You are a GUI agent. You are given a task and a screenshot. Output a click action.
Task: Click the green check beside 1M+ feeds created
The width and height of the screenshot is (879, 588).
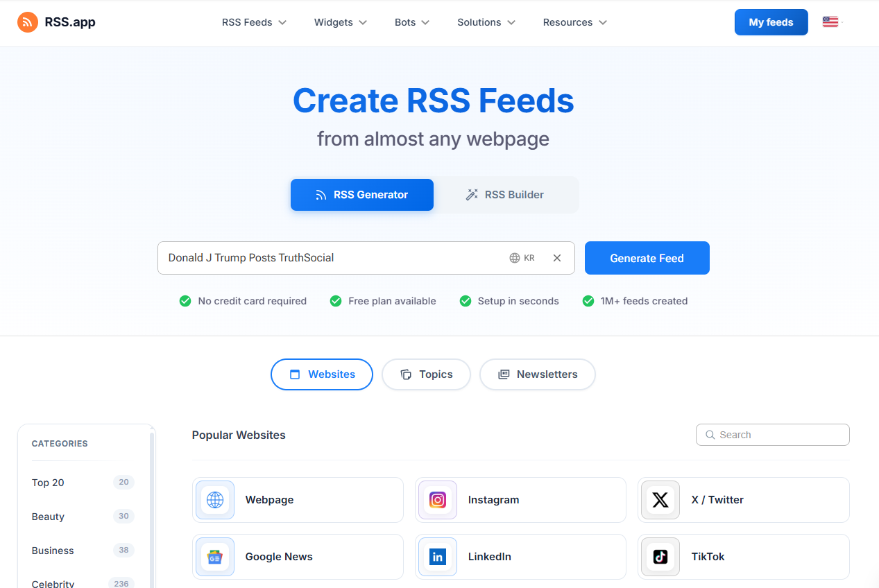(x=588, y=301)
